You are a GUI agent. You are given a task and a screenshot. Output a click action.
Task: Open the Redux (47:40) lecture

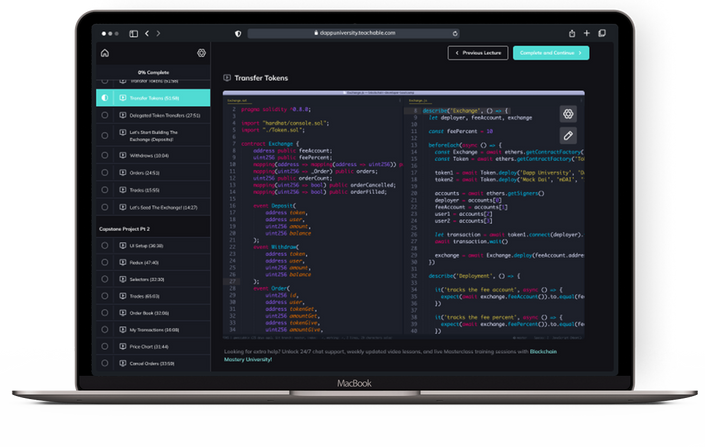153,262
